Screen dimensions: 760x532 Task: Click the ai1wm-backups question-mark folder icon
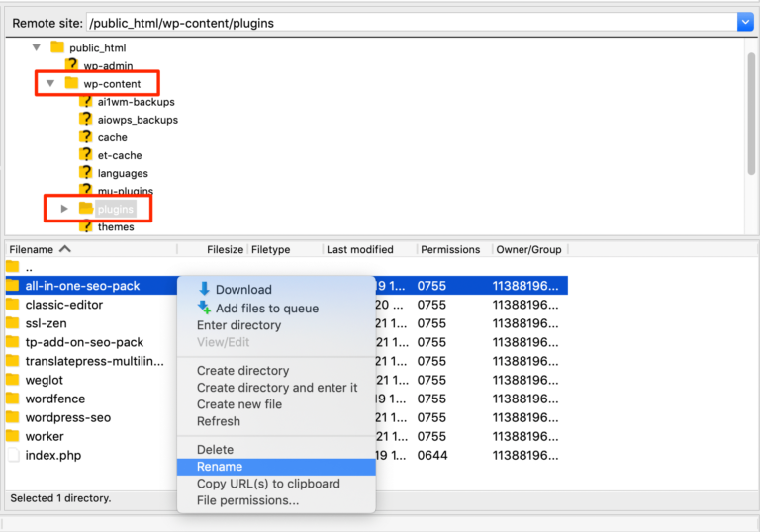coord(86,101)
